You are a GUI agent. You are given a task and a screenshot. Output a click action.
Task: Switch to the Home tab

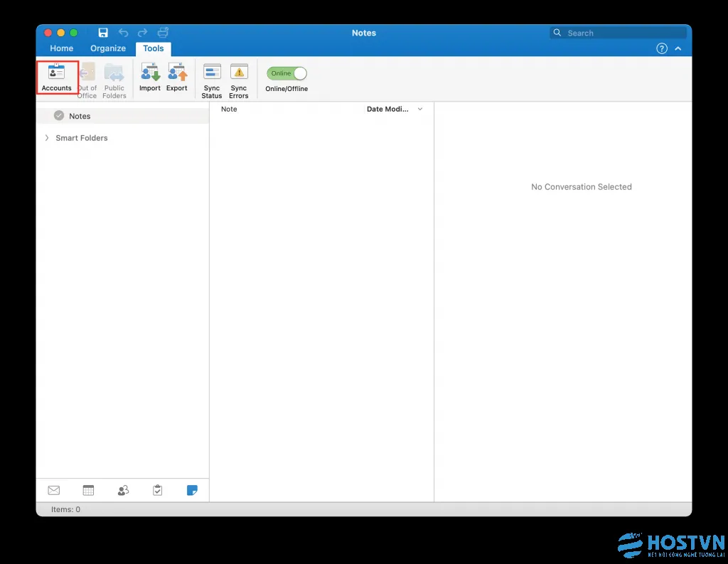click(x=62, y=48)
